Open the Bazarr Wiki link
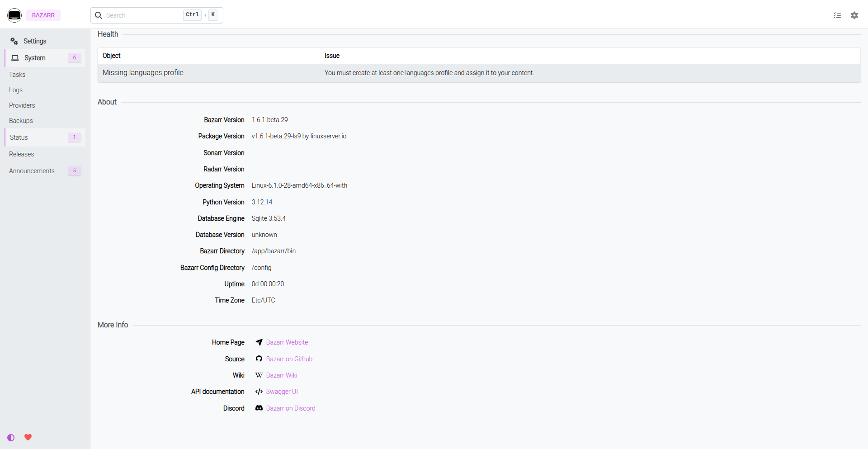868x449 pixels. coord(282,375)
